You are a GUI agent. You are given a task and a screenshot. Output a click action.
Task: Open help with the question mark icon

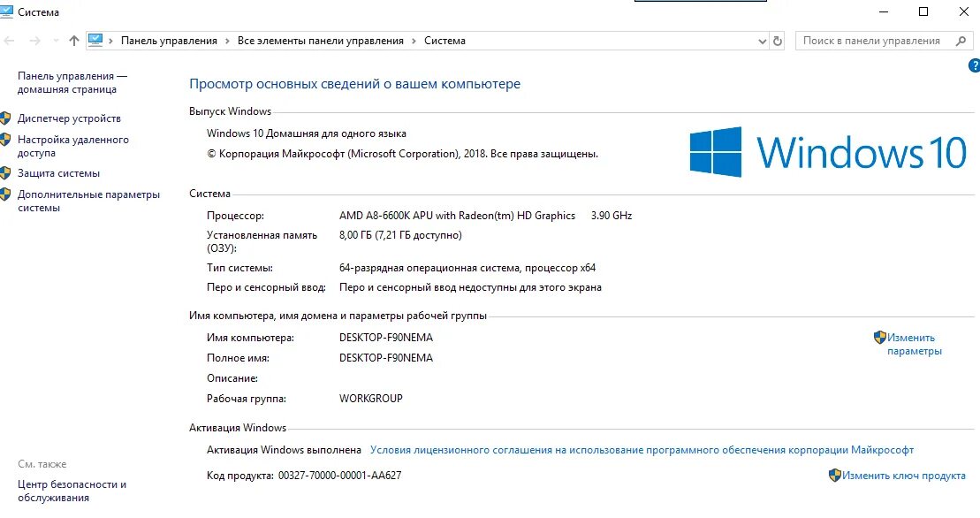point(974,65)
